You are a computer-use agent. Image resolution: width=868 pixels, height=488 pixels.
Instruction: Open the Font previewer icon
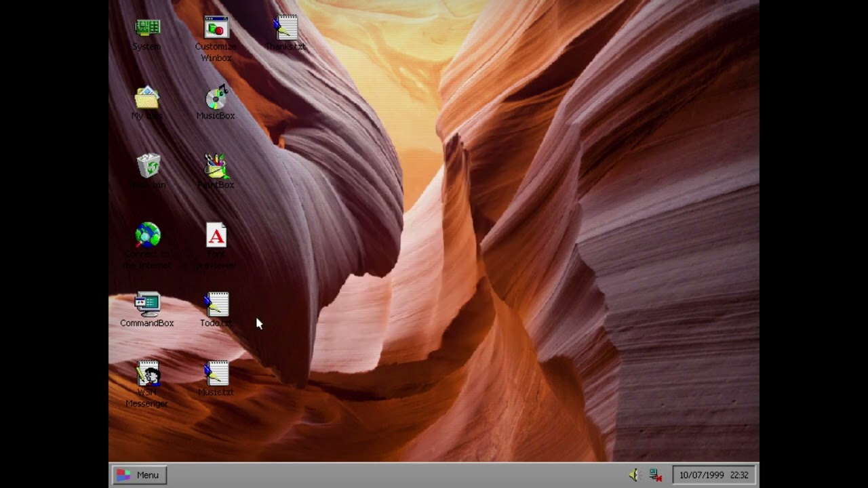point(216,235)
